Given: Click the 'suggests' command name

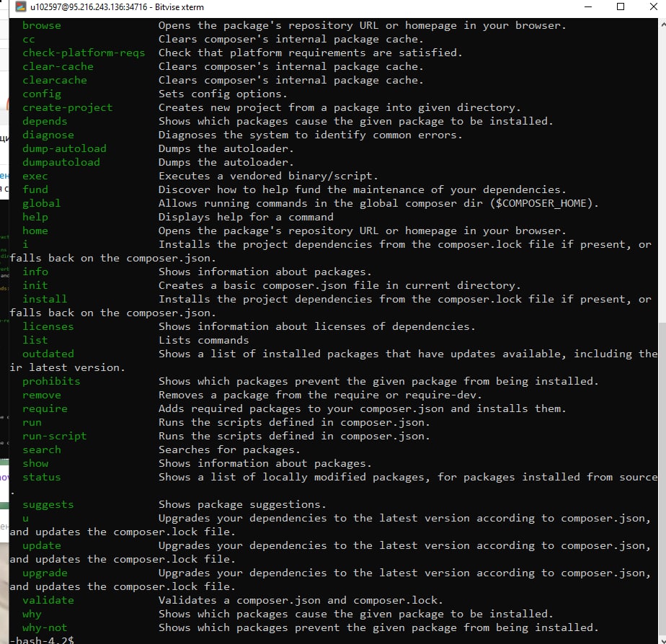Looking at the screenshot, I should tap(48, 504).
